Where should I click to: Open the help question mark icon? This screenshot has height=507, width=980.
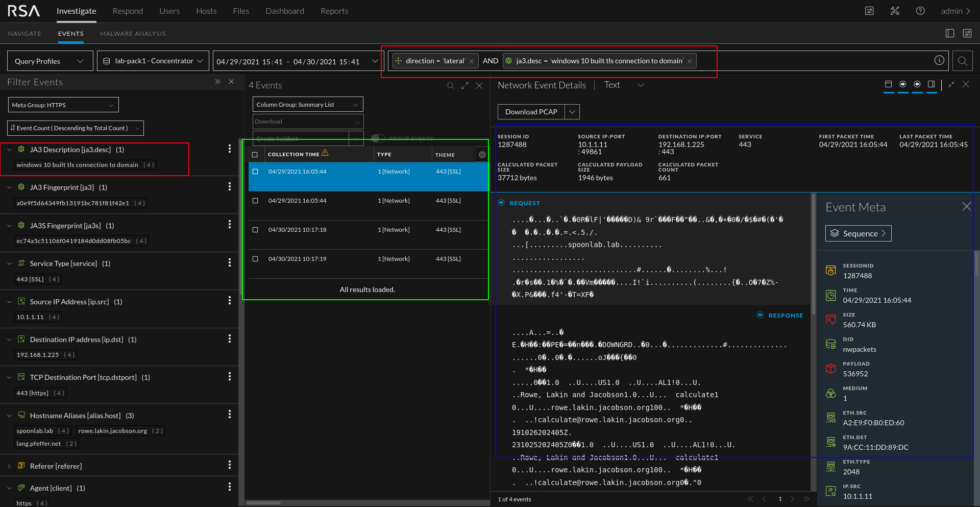tap(920, 11)
